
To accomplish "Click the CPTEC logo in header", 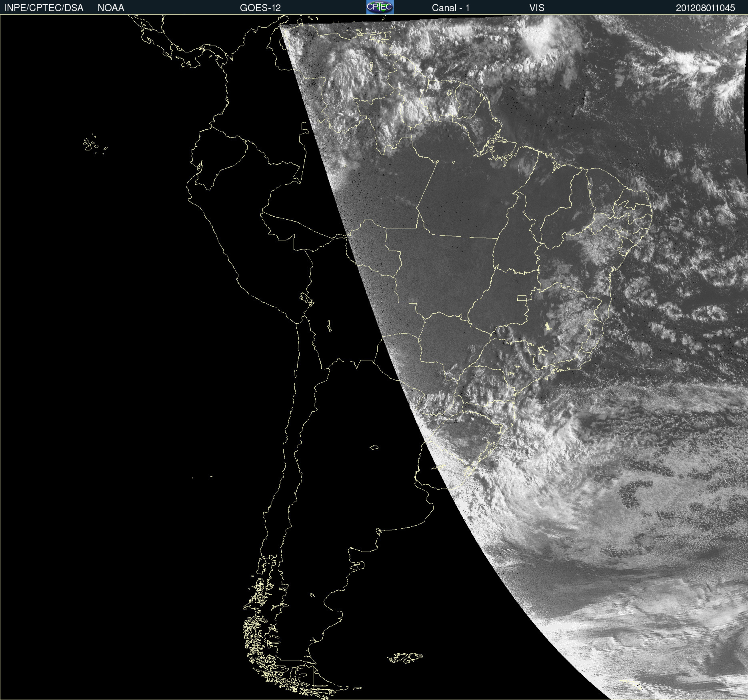I will 380,7.
